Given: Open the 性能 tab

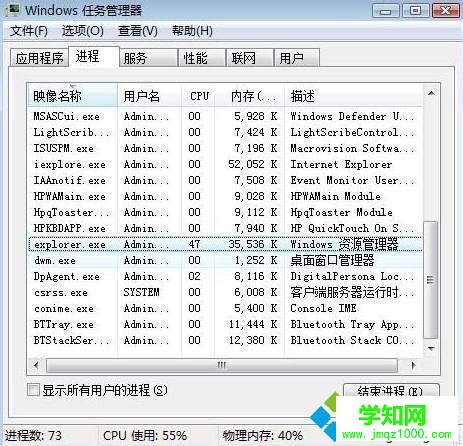Looking at the screenshot, I should (202, 58).
